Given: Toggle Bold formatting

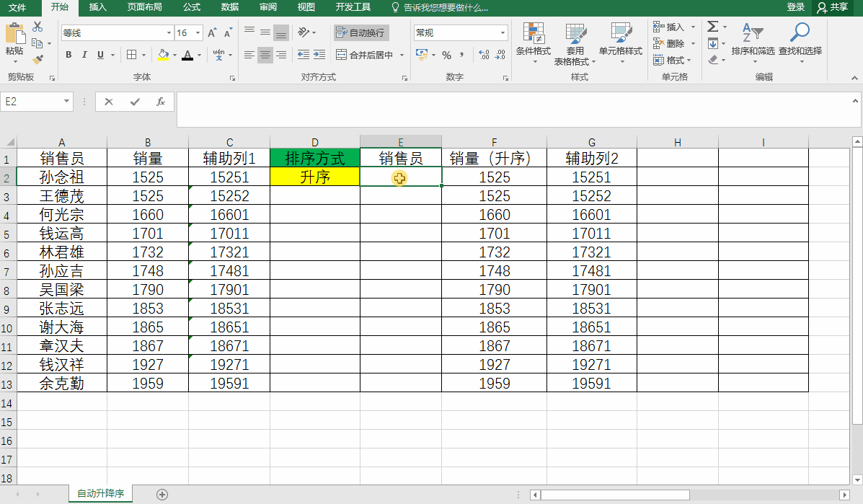Looking at the screenshot, I should [x=68, y=55].
